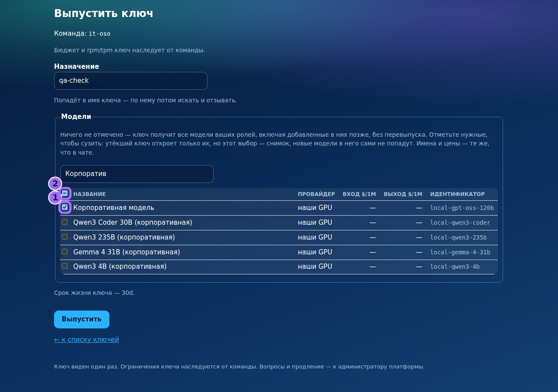Click the 'Выпустить ключ' page heading
The height and width of the screenshot is (392, 558).
[104, 14]
